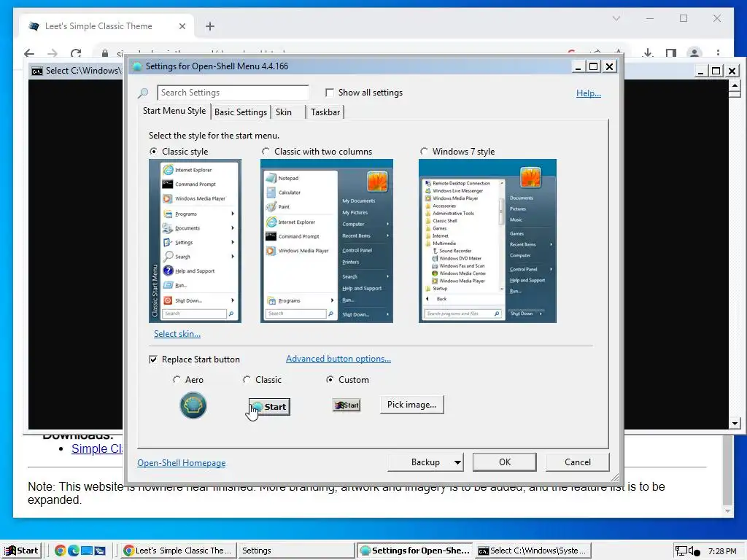The width and height of the screenshot is (747, 560).
Task: Launch Edge from the quick launch bar
Action: [x=74, y=551]
